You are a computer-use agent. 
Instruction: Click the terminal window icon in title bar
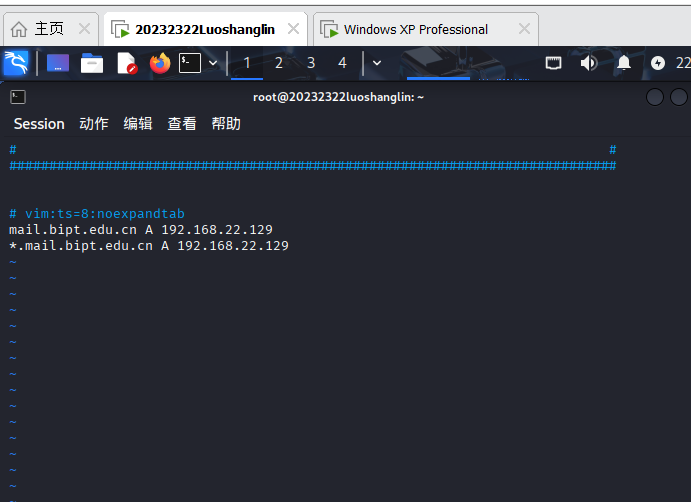(x=18, y=97)
